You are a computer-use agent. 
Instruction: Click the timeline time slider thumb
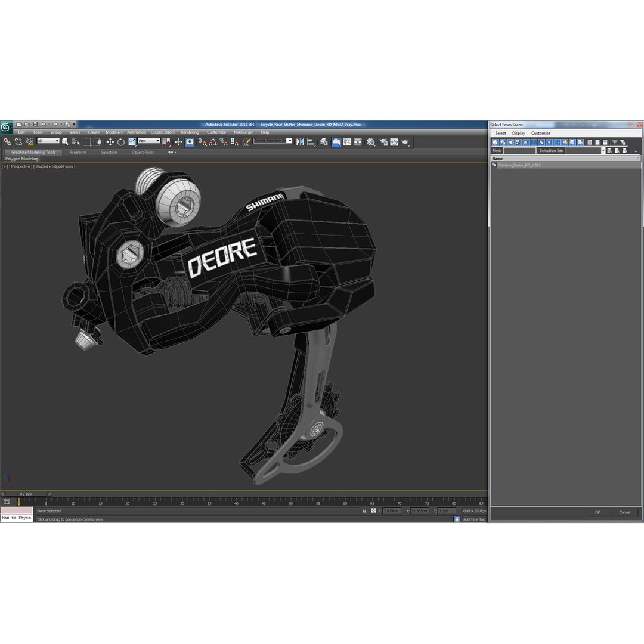(26, 494)
